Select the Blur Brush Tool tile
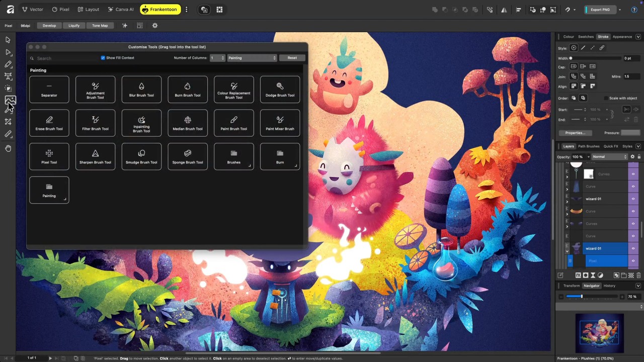 pos(141,89)
